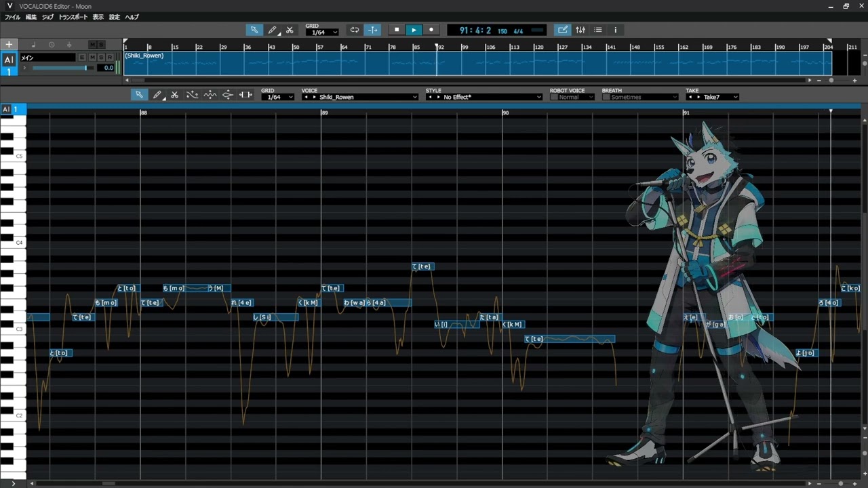Open ジョブ menu
Screen dimensions: 868x488
47,17
